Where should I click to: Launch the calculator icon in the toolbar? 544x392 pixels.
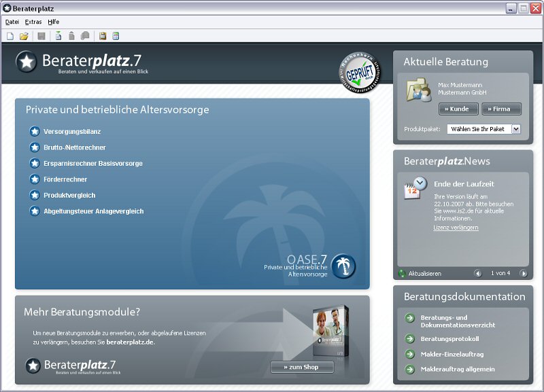(116, 36)
